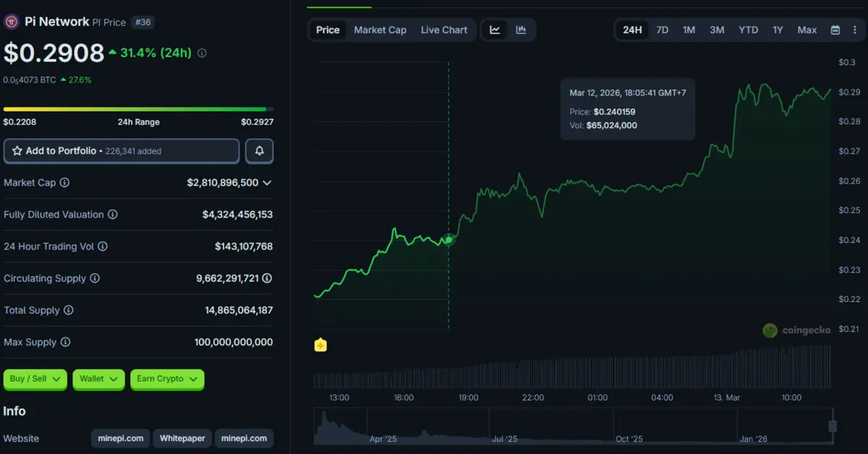
Task: Expand Market Cap details chevron
Action: (x=267, y=183)
